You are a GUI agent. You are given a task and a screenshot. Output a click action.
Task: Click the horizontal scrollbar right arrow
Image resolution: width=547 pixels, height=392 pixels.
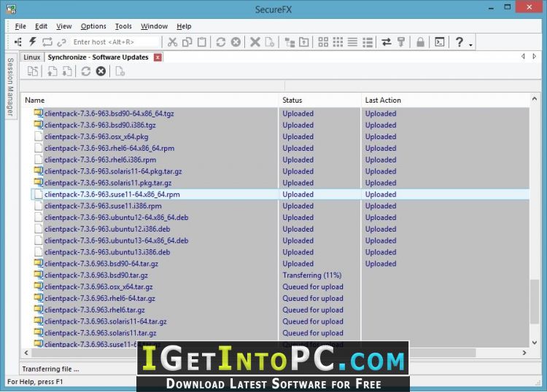(524, 353)
